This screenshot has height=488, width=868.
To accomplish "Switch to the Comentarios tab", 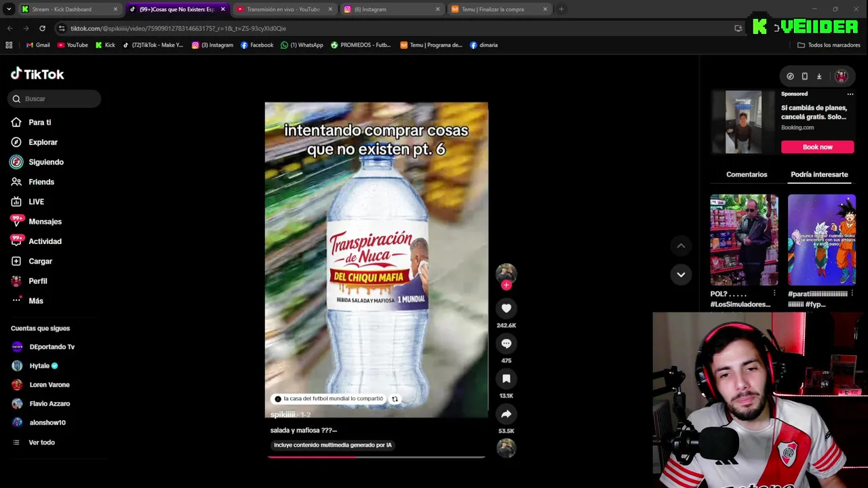I will 747,175.
